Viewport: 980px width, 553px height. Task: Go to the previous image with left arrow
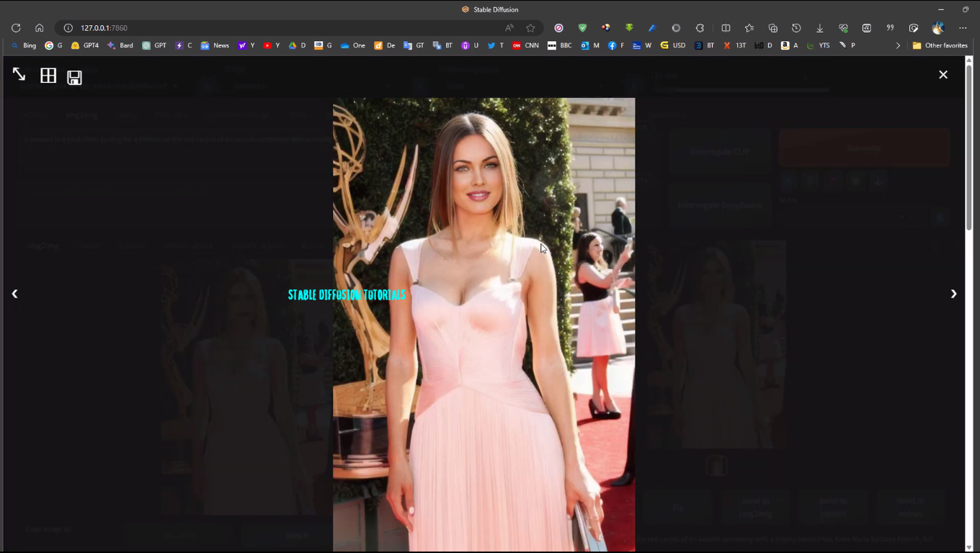(14, 294)
